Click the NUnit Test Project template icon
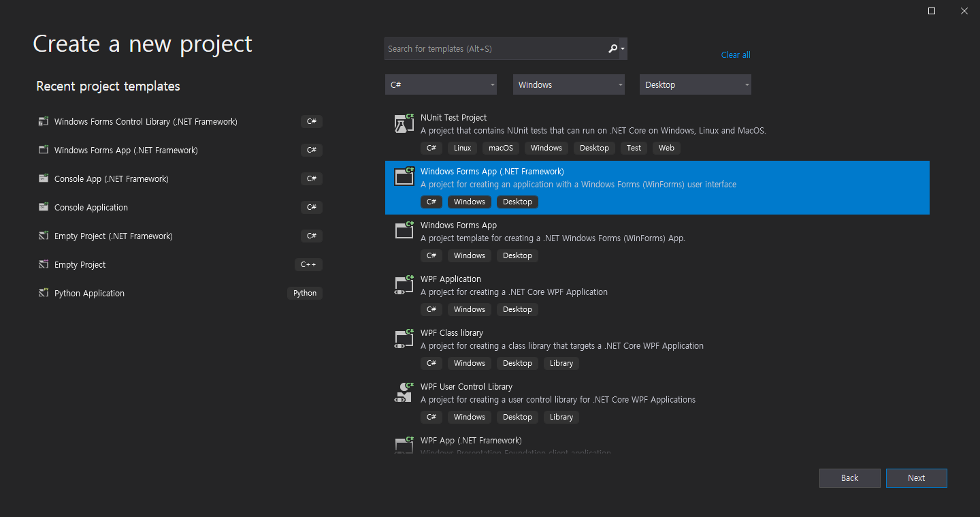Viewport: 980px width, 517px height. [x=405, y=123]
